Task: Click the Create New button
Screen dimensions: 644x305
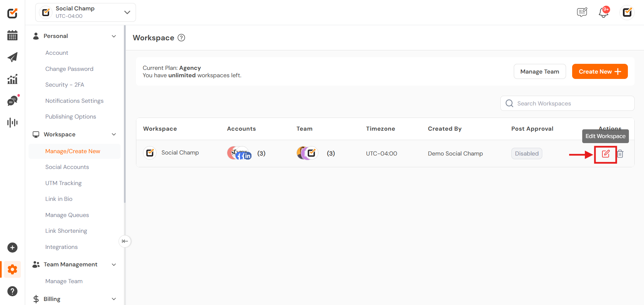Action: [600, 72]
